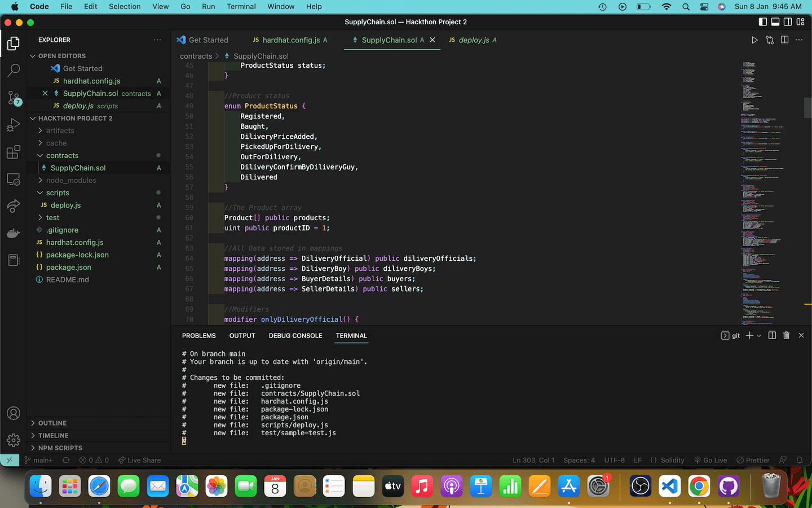The width and height of the screenshot is (812, 508).
Task: Open Spotlight search in menu bar
Action: (686, 7)
